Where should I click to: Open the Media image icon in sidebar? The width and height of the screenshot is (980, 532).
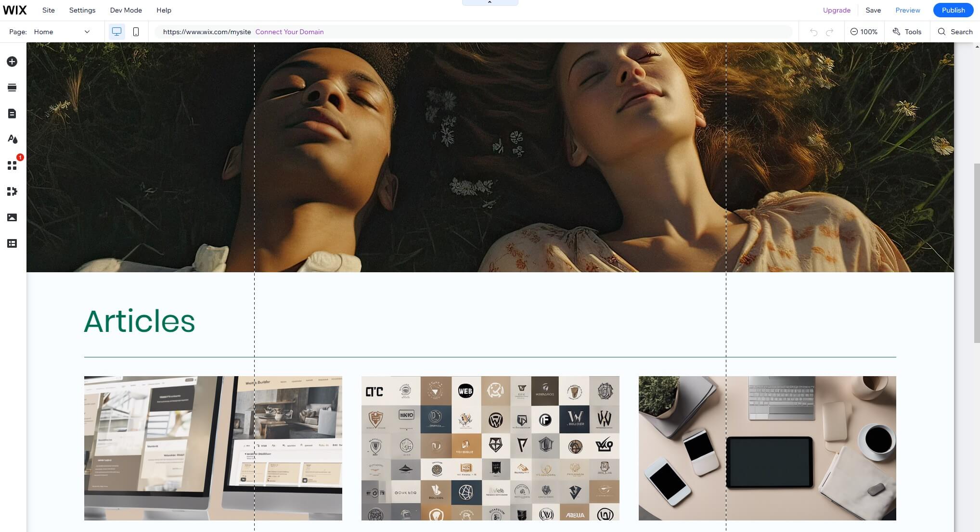click(12, 217)
